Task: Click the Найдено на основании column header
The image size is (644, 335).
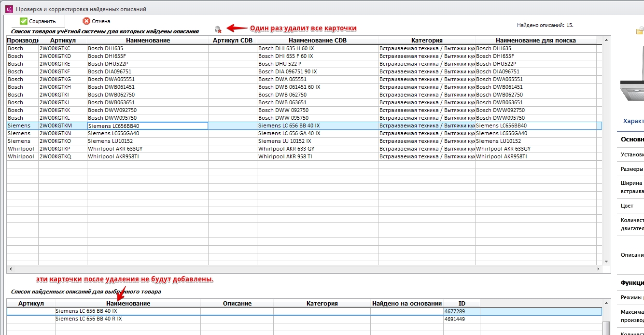Action: click(x=407, y=304)
